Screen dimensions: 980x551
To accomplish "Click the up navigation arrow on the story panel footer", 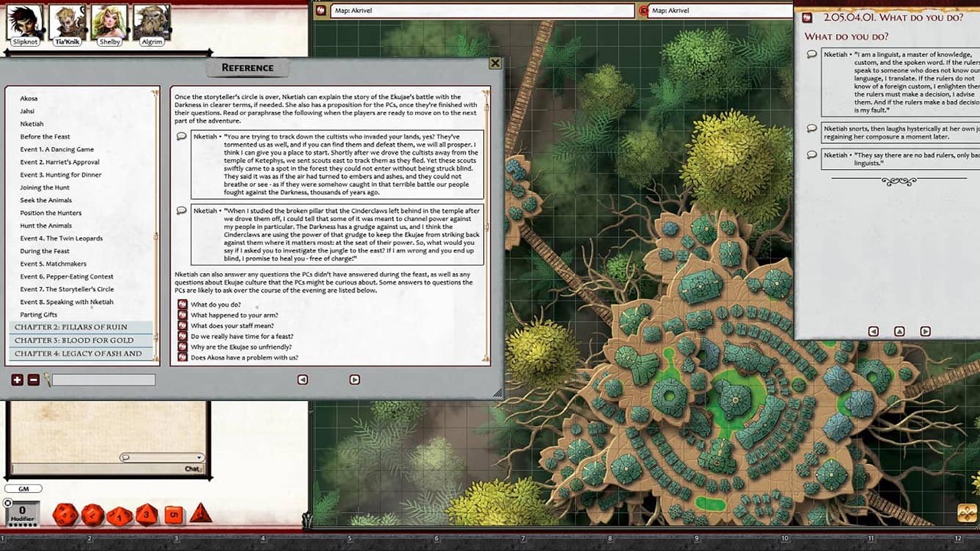I will click(899, 331).
